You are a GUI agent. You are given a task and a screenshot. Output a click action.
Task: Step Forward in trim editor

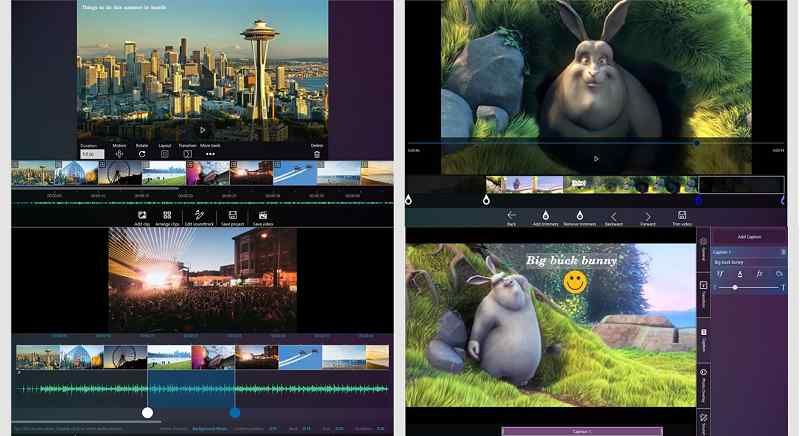pyautogui.click(x=648, y=216)
